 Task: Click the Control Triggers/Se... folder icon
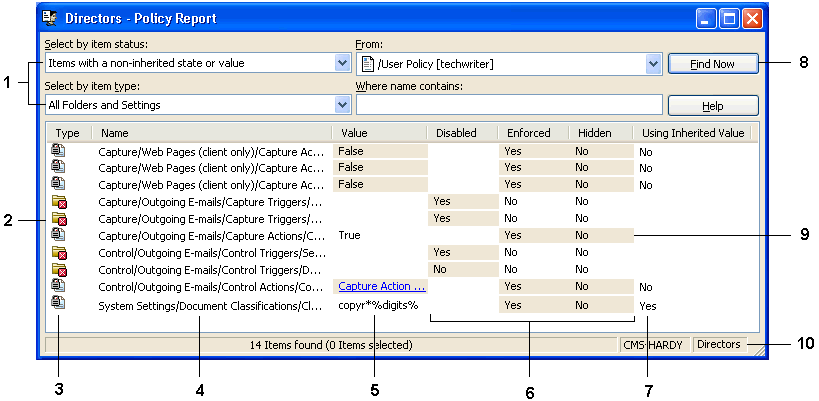pos(59,252)
